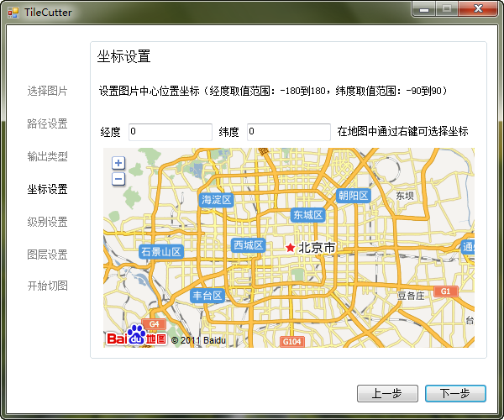Click the 豆各庄 place label
This screenshot has height=420, width=504.
[411, 296]
